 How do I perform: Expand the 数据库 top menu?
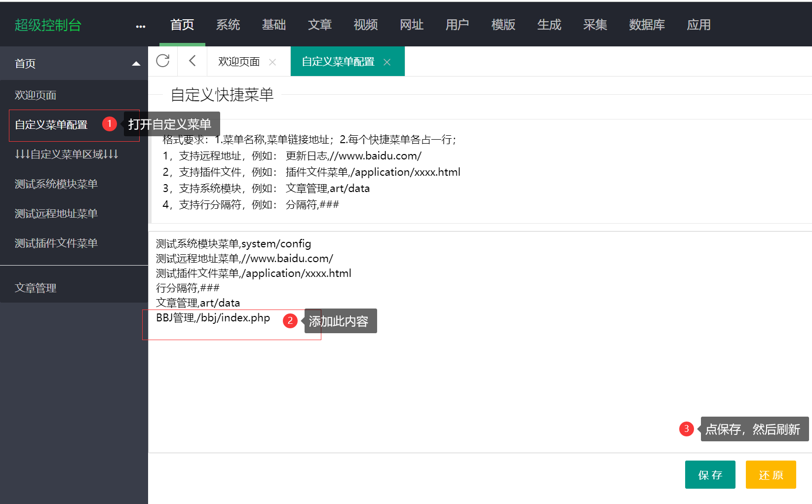(x=647, y=25)
